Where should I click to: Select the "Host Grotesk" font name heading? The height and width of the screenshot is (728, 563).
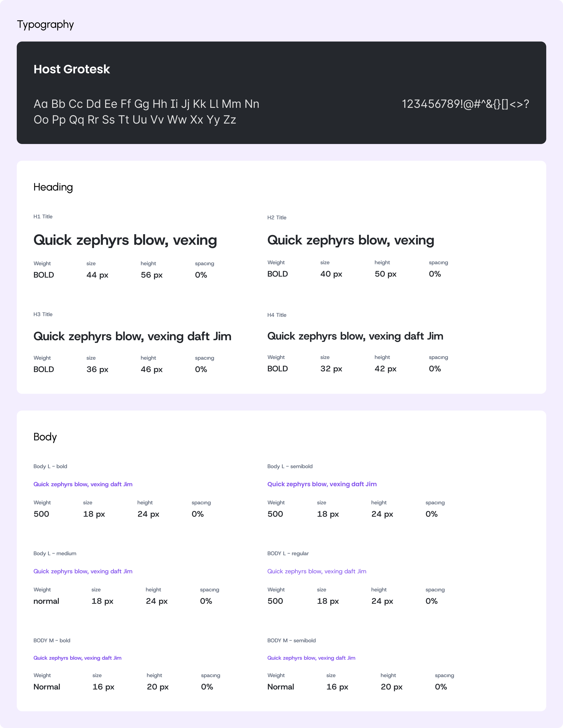coord(72,69)
